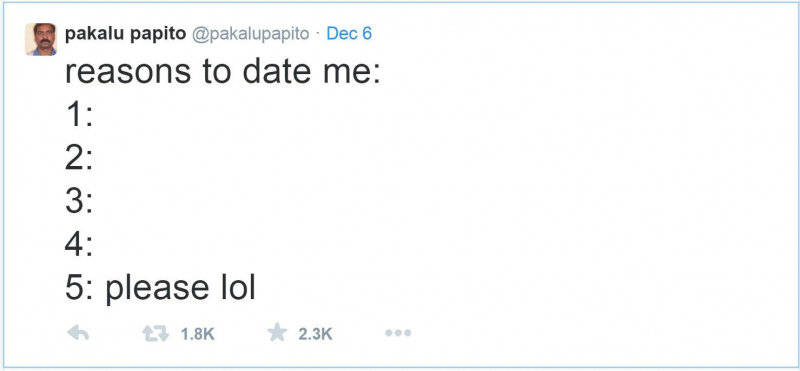
Task: Click the empty list line '2:'
Action: 79,158
